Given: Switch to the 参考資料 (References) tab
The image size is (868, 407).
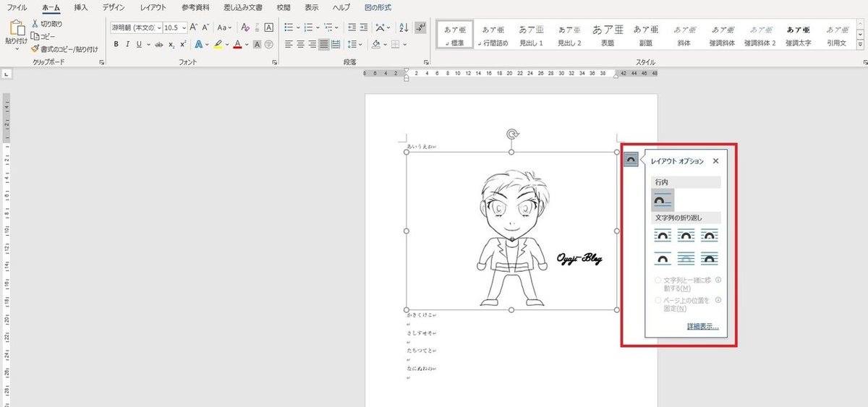Looking at the screenshot, I should click(x=194, y=7).
